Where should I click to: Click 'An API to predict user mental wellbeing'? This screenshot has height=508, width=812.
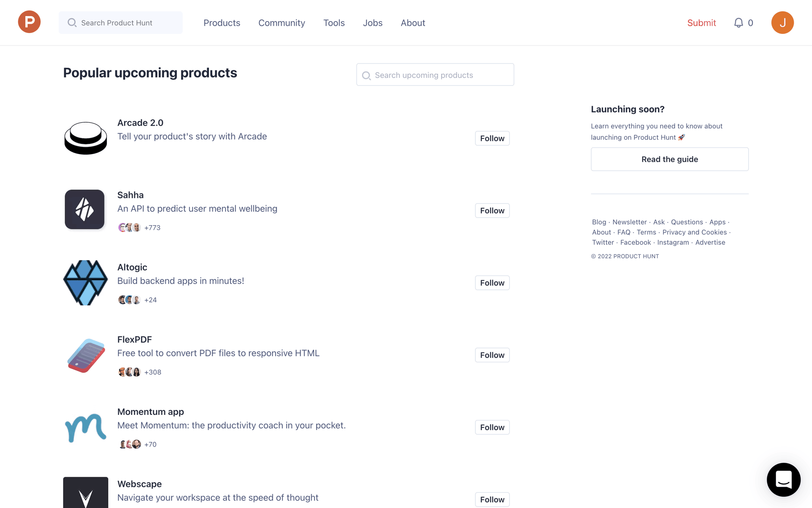(197, 209)
